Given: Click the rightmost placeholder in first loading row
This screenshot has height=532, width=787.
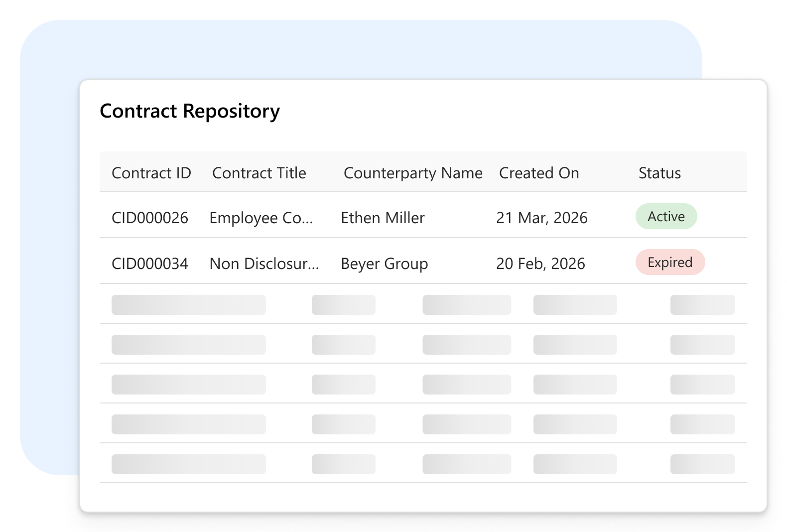Looking at the screenshot, I should [x=702, y=305].
